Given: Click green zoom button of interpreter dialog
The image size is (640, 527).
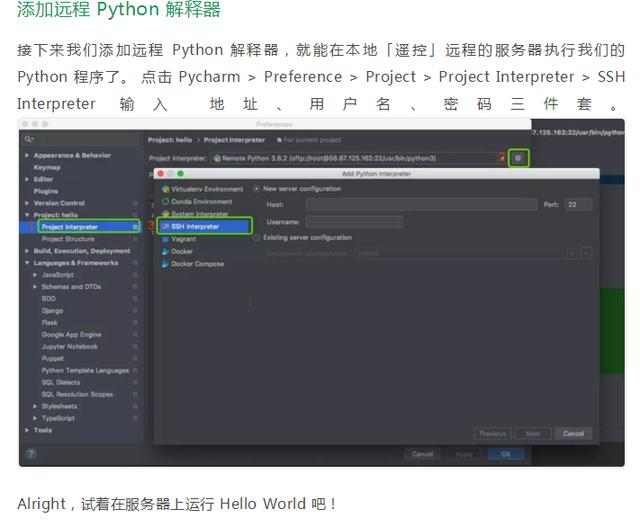Looking at the screenshot, I should tap(180, 174).
